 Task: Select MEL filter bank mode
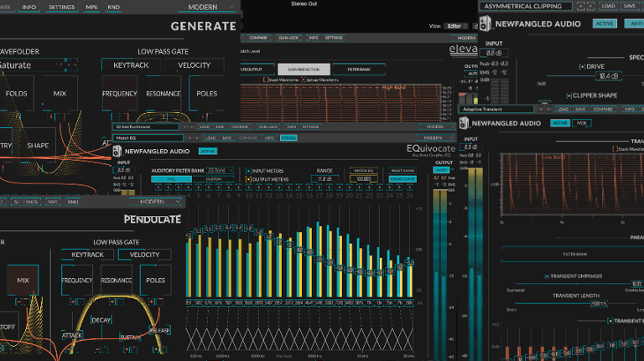(171, 179)
